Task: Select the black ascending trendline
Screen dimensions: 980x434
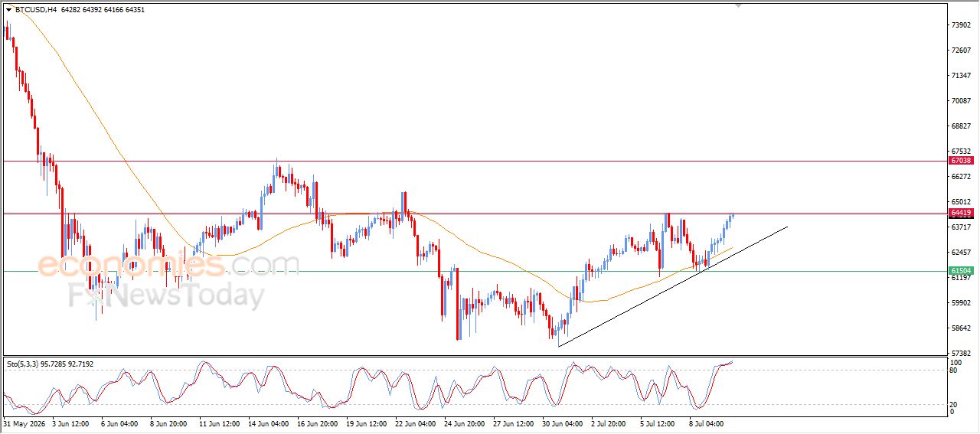Action: (x=674, y=286)
